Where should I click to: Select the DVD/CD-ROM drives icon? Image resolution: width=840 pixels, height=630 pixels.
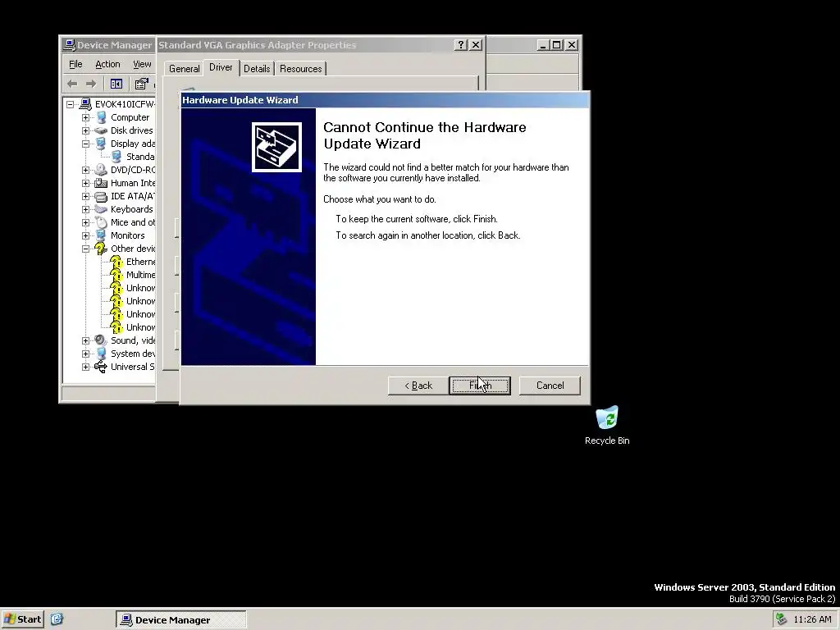(101, 170)
